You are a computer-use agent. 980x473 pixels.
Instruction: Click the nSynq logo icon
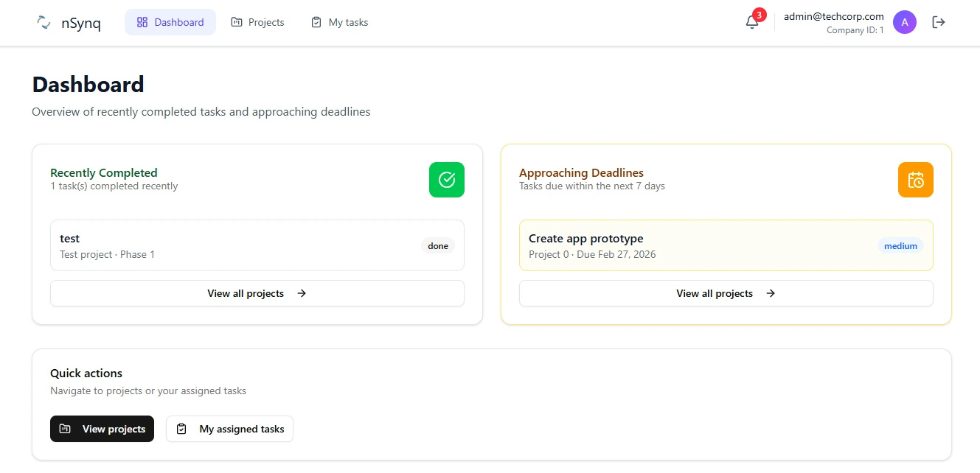[x=43, y=22]
